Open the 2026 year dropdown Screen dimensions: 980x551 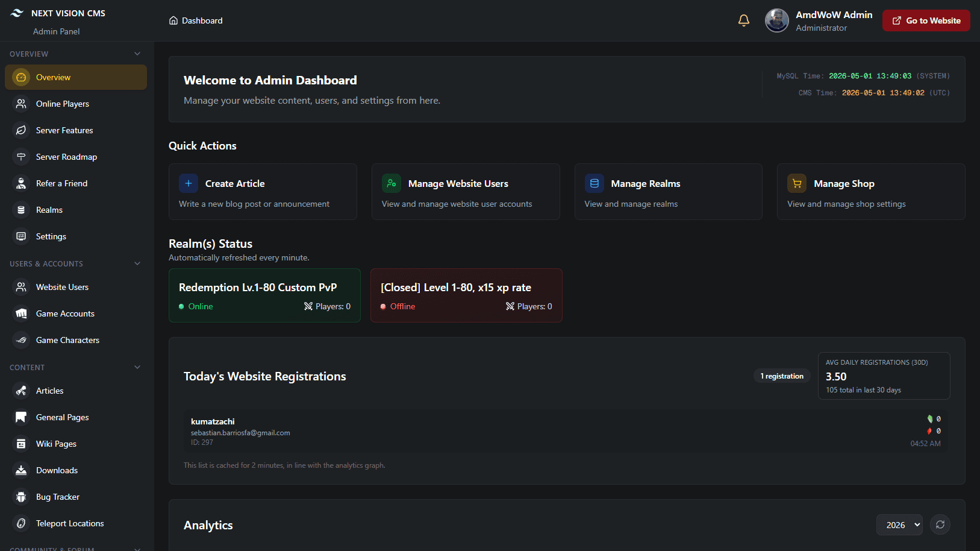899,524
